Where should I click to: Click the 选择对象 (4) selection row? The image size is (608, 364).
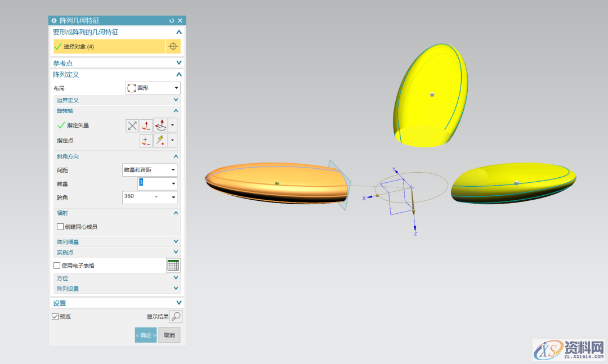[109, 46]
